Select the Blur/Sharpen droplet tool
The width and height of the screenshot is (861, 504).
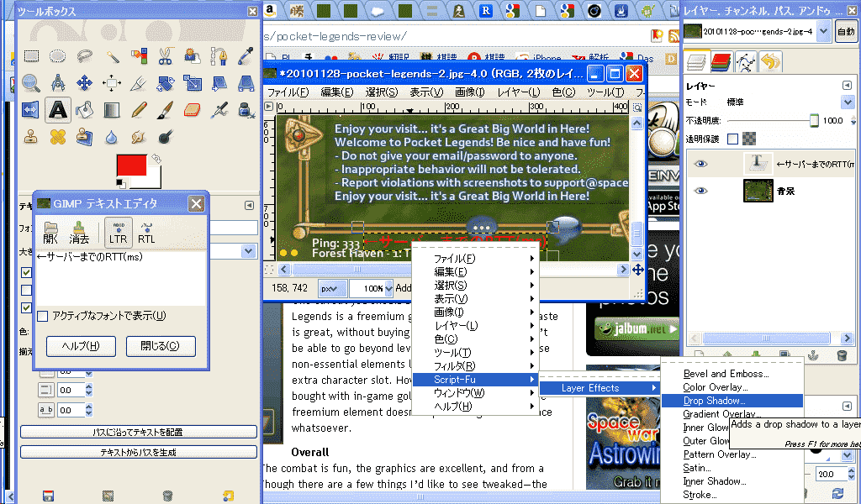(x=112, y=136)
